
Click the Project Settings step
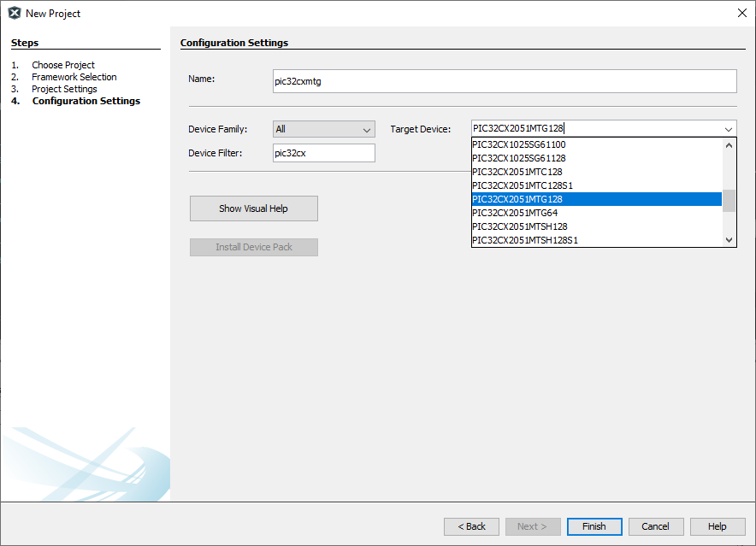[64, 89]
